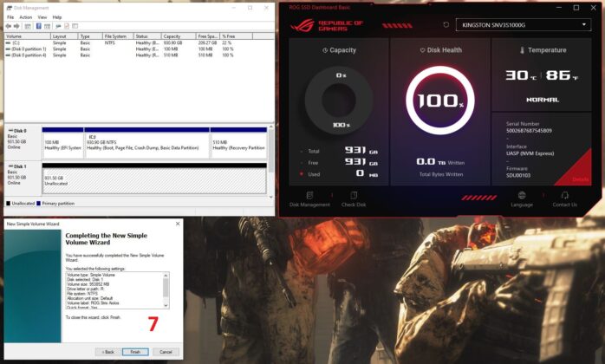Select the 100 MB EFI System partition block

tap(63, 143)
